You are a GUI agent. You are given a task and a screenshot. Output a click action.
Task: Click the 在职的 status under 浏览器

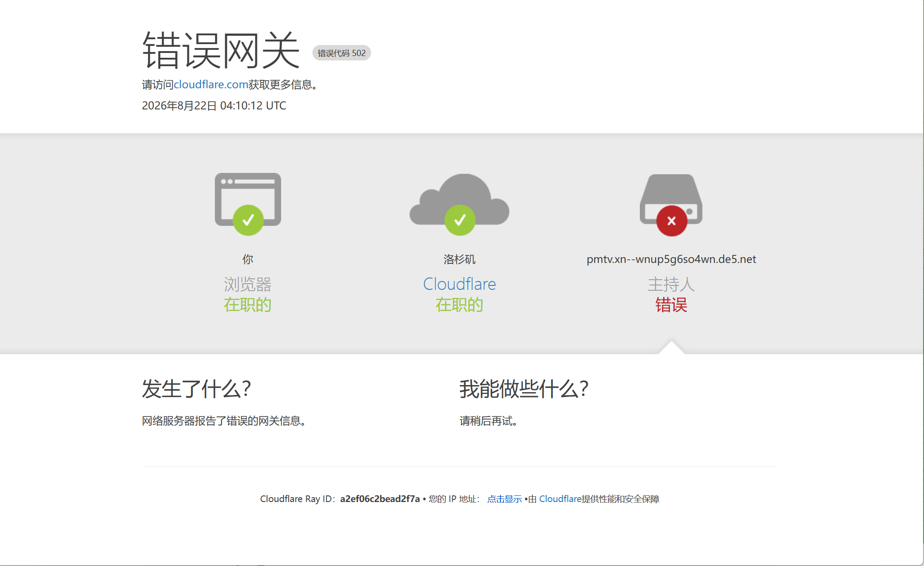pyautogui.click(x=248, y=305)
